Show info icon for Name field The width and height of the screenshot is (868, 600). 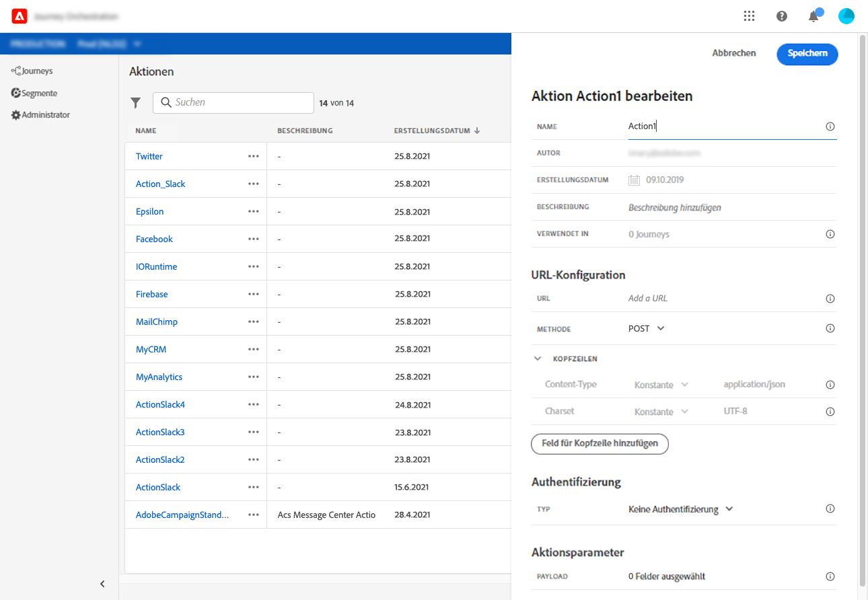tap(830, 126)
